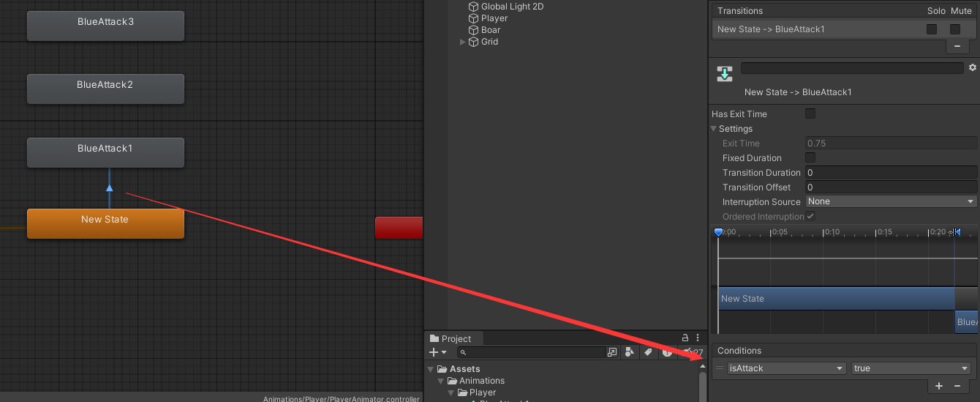Click the Transition Duration field
980x402 pixels.
(892, 172)
